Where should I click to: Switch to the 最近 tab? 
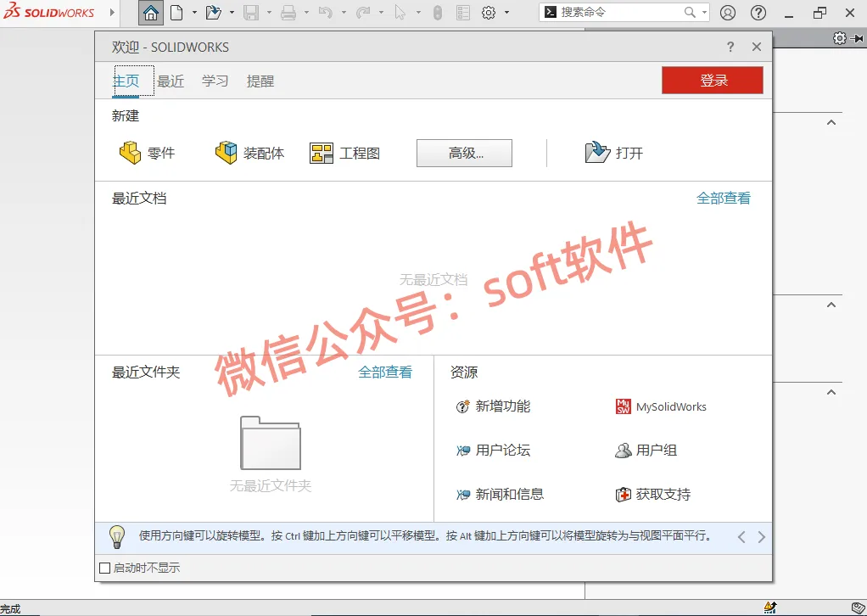coord(171,81)
